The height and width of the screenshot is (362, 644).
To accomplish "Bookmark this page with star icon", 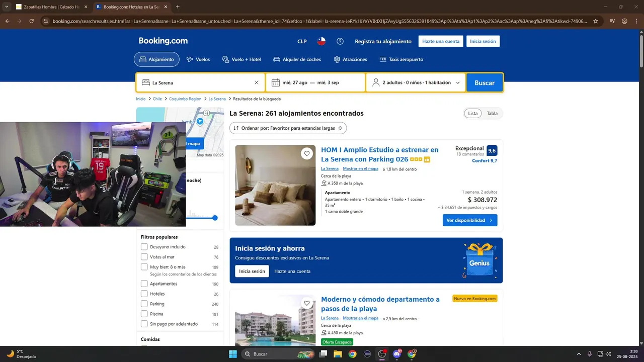I will tap(596, 21).
